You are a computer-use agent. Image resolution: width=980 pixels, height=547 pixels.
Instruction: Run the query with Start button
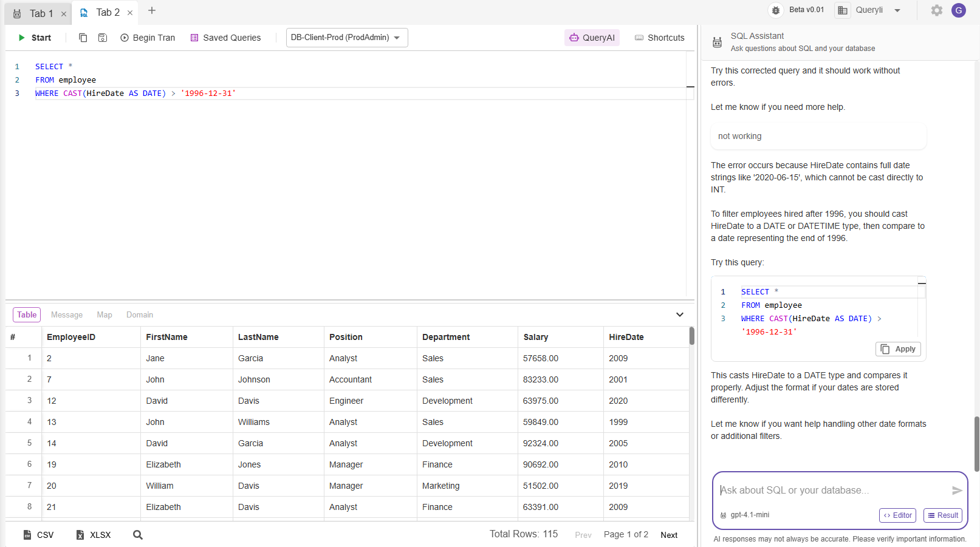coord(35,38)
